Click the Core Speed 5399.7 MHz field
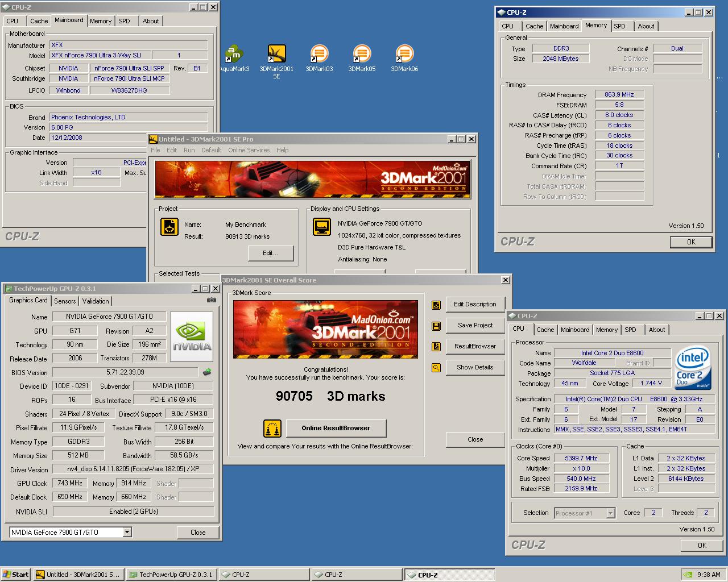Image resolution: width=728 pixels, height=582 pixels. (x=581, y=458)
